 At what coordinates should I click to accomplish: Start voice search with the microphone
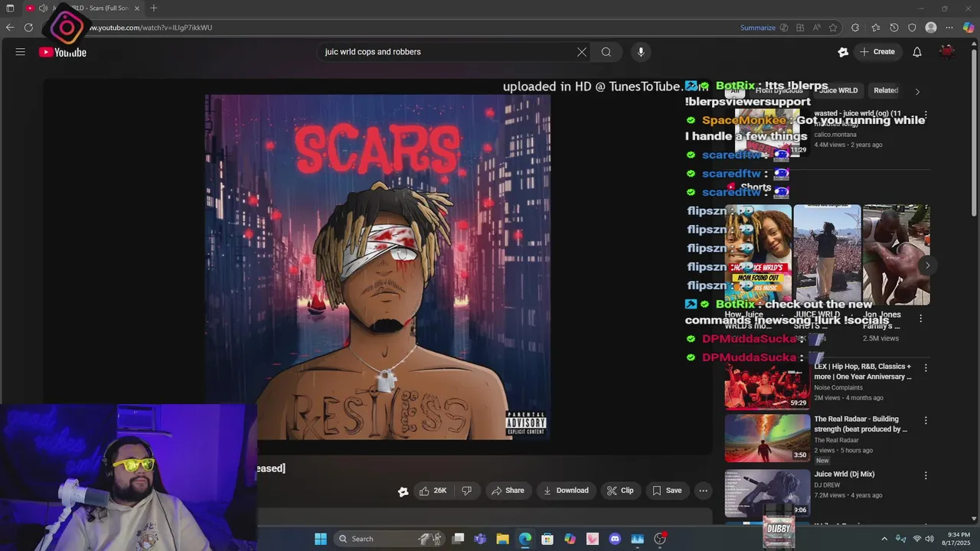[641, 52]
